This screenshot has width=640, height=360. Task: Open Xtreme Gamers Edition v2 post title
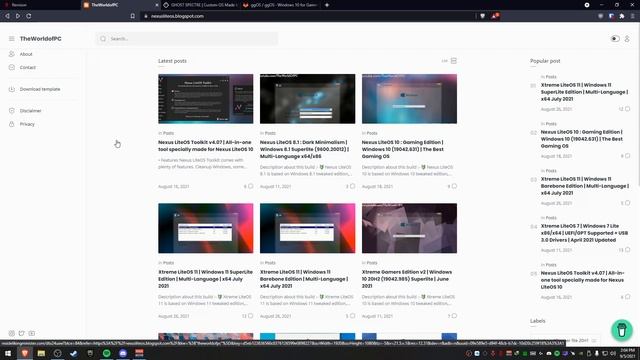(x=407, y=279)
